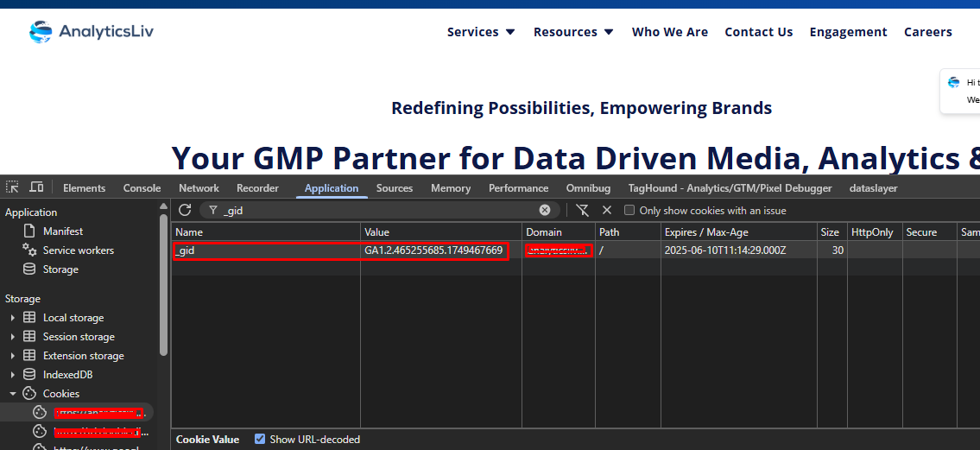Click the funnel filter icon
Viewport: 980px width, 450px height.
tap(213, 211)
